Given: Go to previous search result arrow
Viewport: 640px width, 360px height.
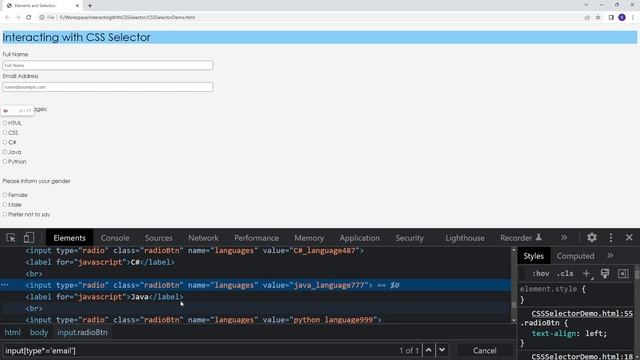Looking at the screenshot, I should [428, 350].
